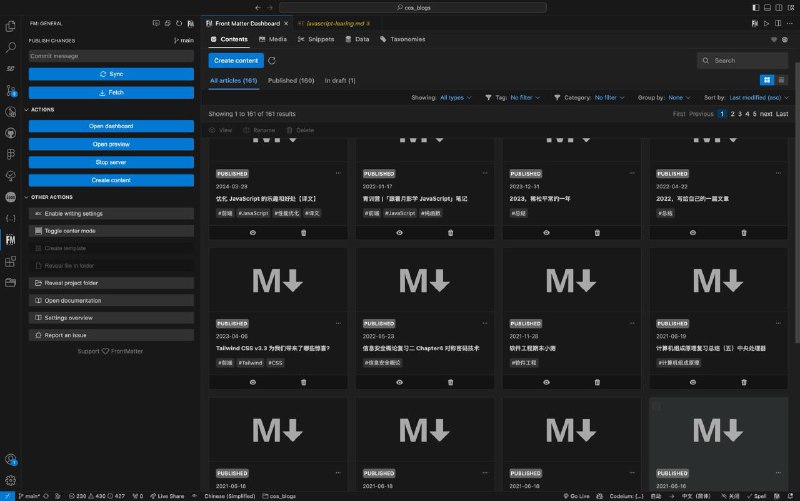The width and height of the screenshot is (800, 501).
Task: Open the GitHub icon in activity bar
Action: (11, 132)
